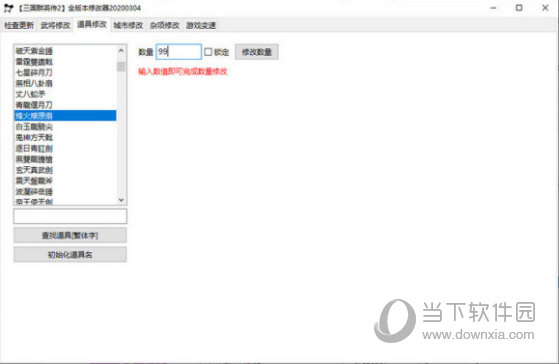Image resolution: width=559 pixels, height=364 pixels.
Task: Select the 道具修改 tab
Action: click(92, 24)
